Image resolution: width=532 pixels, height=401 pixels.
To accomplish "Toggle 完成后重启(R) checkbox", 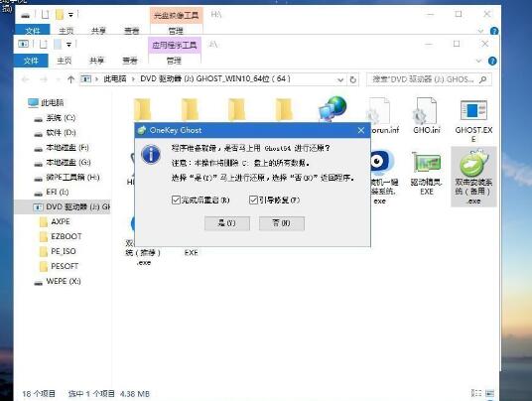I will tap(176, 200).
